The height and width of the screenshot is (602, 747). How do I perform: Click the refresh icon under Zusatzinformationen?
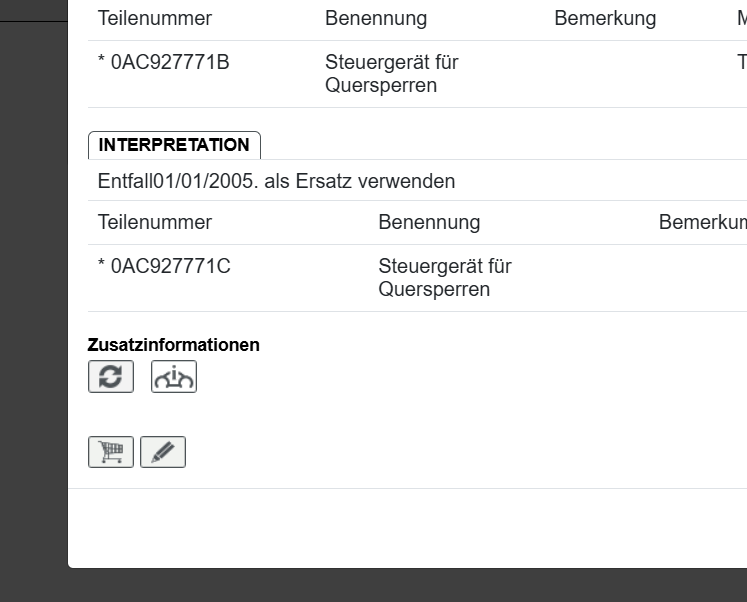point(111,377)
